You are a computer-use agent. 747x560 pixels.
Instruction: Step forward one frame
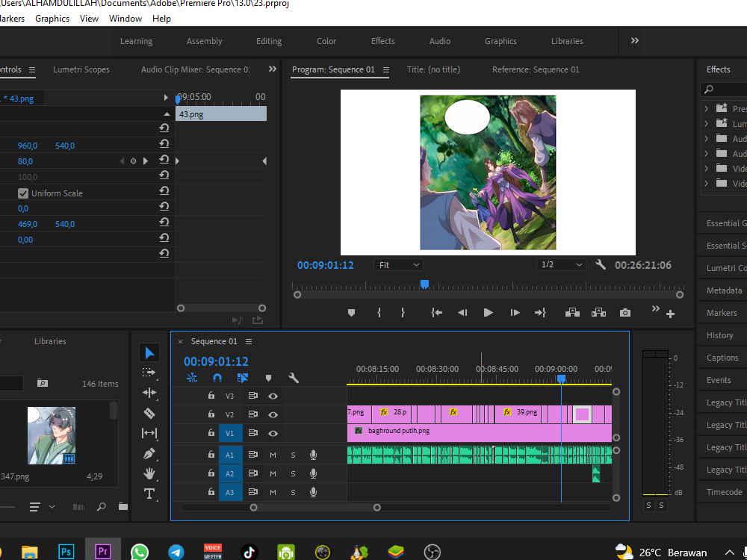[x=515, y=313]
